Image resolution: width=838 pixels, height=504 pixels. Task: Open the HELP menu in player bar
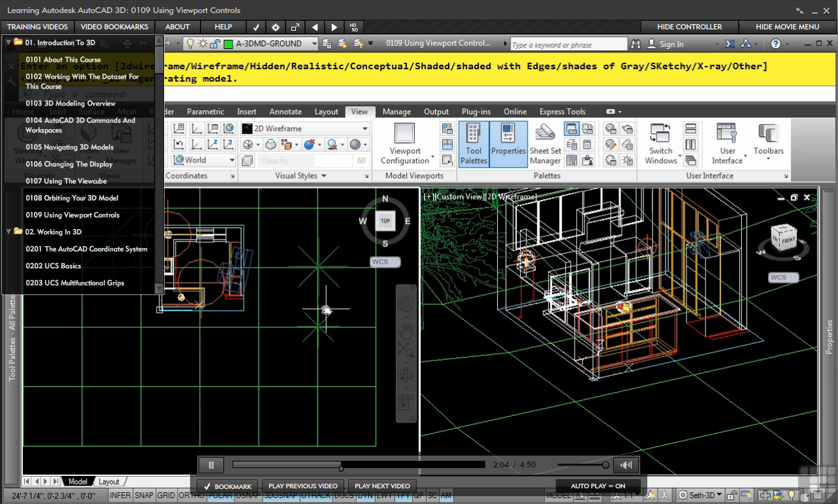[x=223, y=27]
